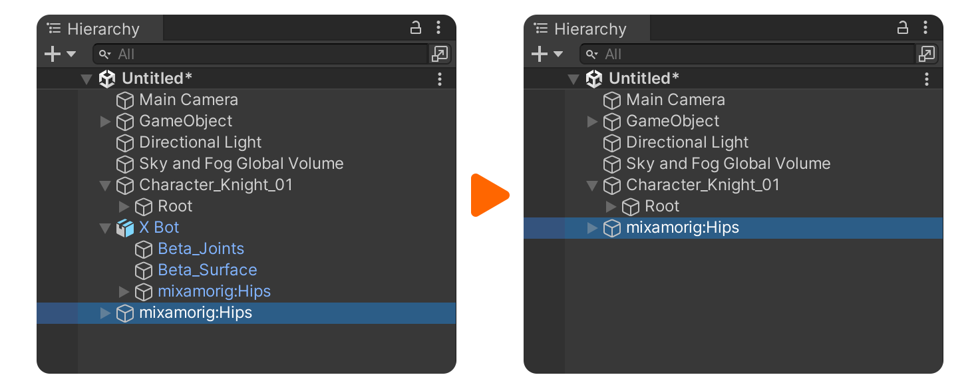
Task: Click cube icon of Sky and Fog, right panel
Action: 612,164
